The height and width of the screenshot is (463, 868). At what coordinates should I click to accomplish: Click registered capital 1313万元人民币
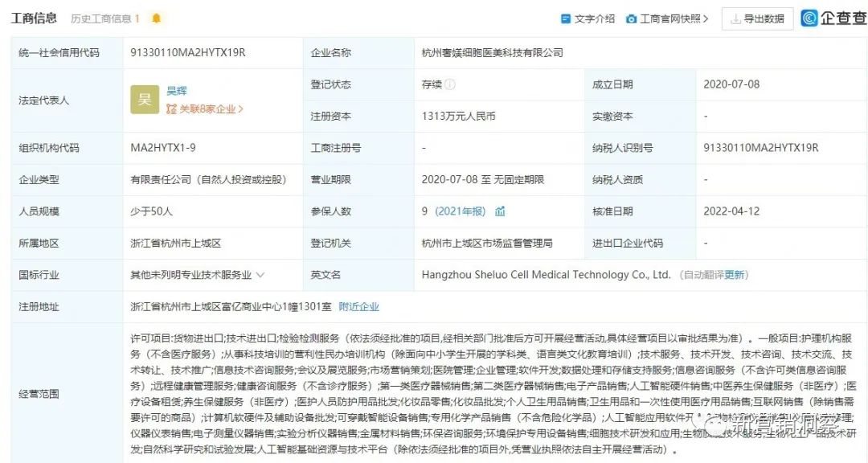click(x=458, y=117)
